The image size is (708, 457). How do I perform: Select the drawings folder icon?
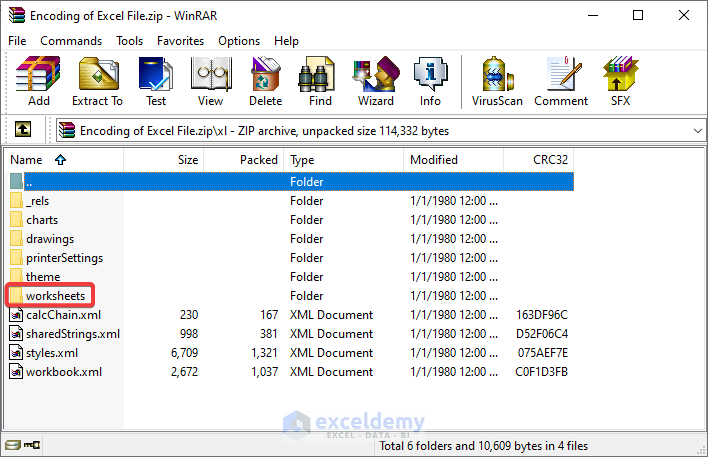[16, 238]
